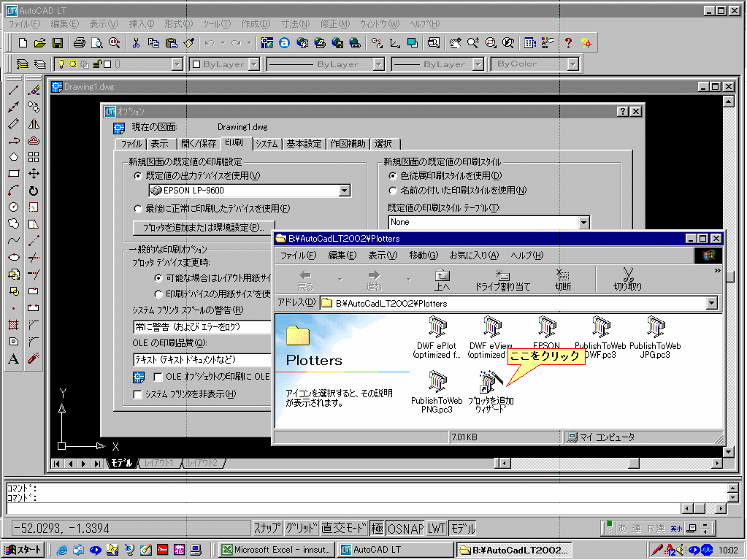Click the Copy icon in AutoCAD toolbar
This screenshot has height=560, width=747.
click(x=153, y=43)
